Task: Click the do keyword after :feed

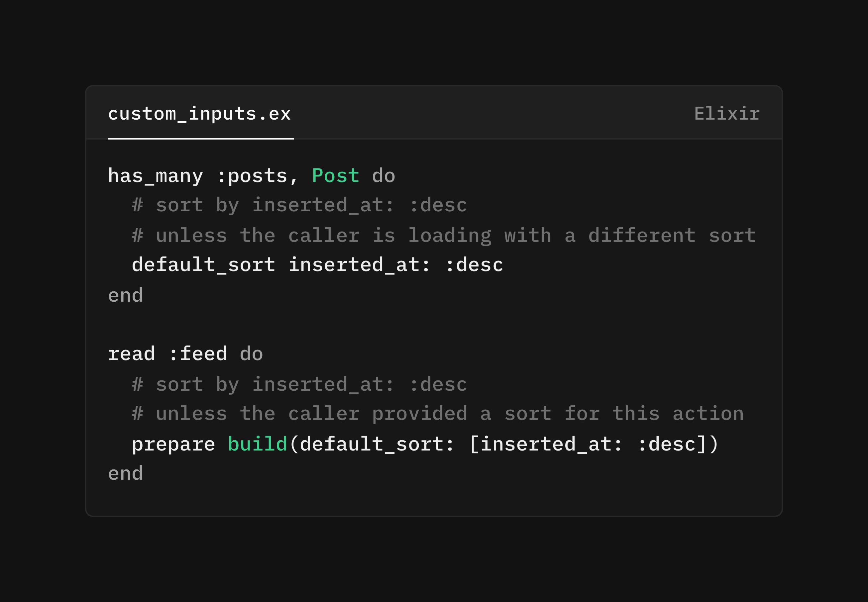Action: [251, 354]
